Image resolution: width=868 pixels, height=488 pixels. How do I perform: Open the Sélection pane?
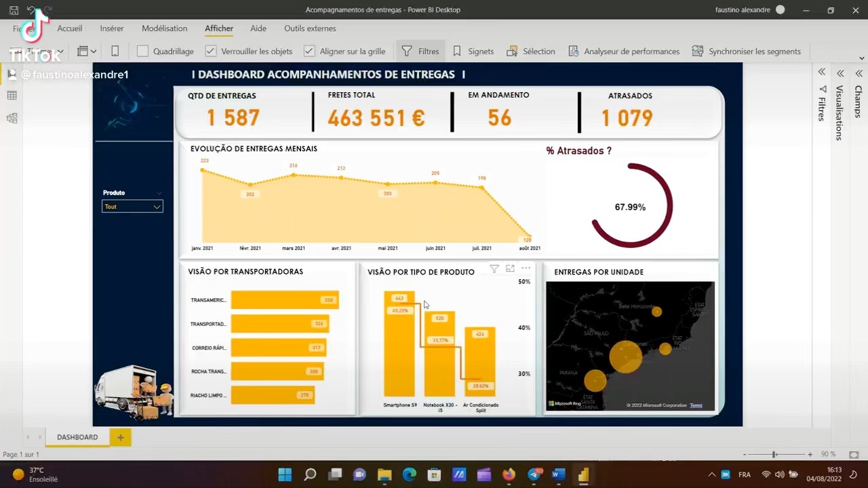pyautogui.click(x=511, y=52)
